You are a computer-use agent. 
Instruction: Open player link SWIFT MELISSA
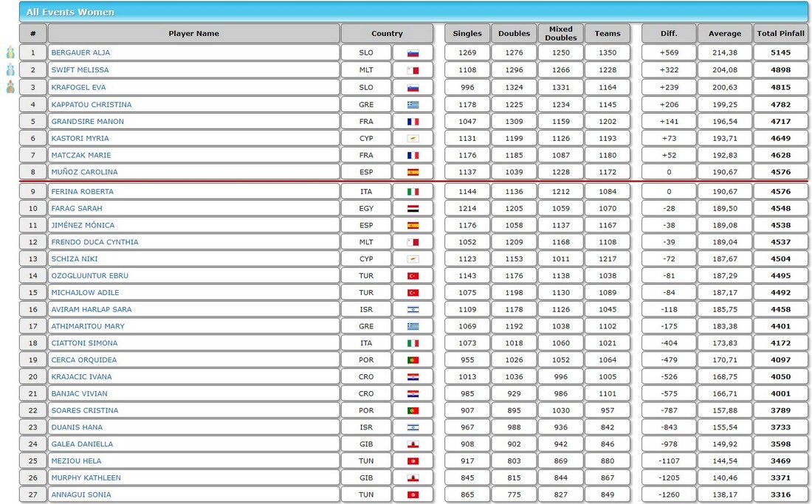pyautogui.click(x=80, y=70)
